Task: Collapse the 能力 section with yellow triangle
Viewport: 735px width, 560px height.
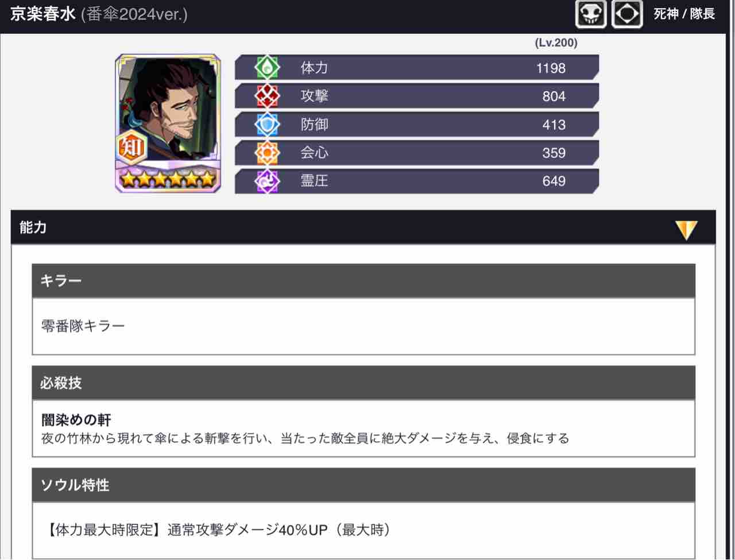Action: coord(686,230)
